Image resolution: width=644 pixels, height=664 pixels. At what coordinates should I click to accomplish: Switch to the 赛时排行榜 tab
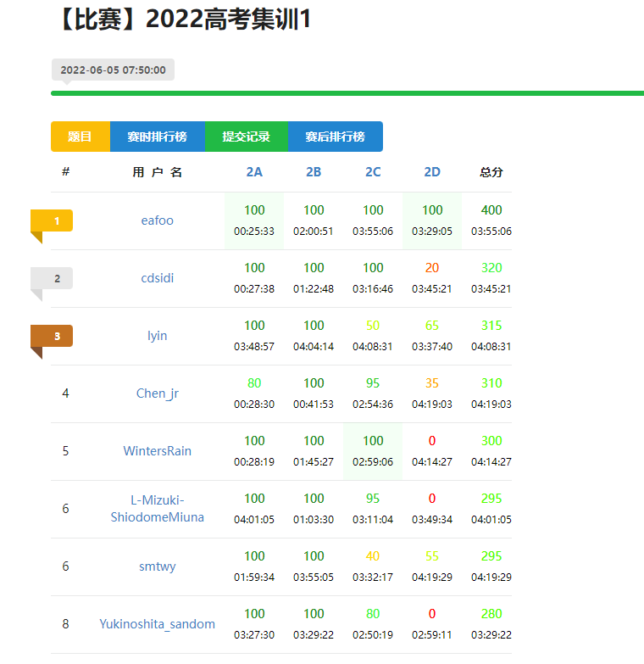pyautogui.click(x=158, y=137)
